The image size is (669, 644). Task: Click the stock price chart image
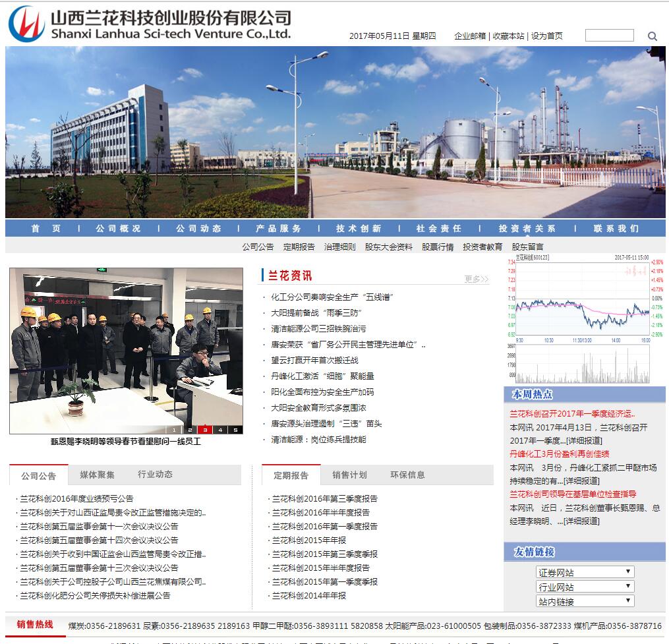tap(584, 319)
